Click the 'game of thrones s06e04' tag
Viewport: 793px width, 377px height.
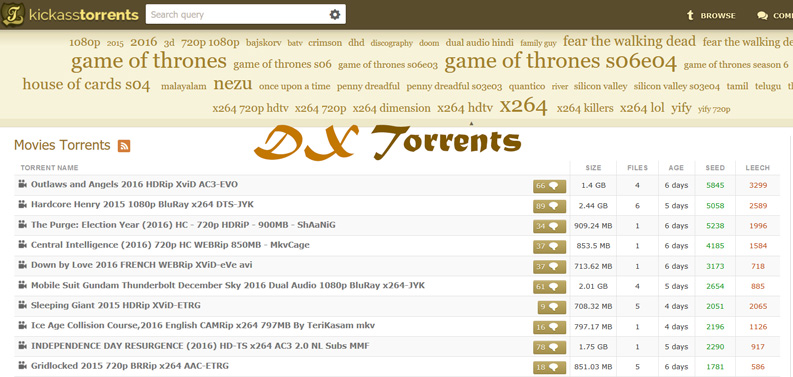click(560, 62)
